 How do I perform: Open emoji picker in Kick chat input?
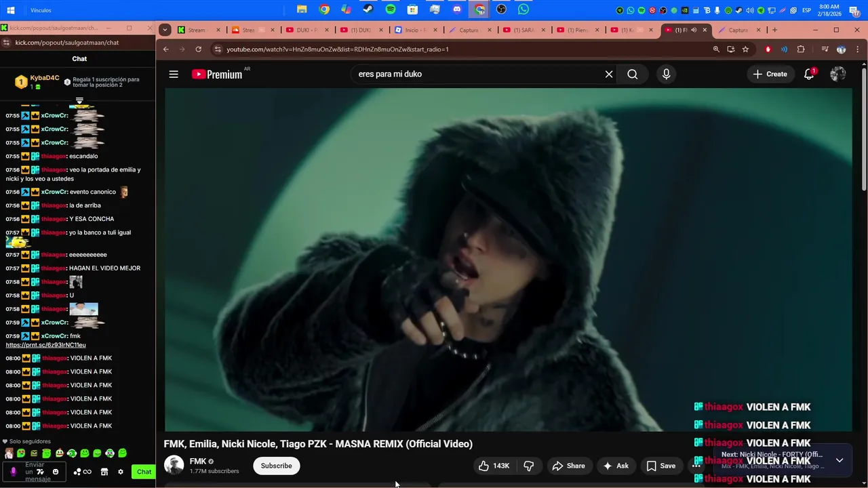tap(56, 472)
